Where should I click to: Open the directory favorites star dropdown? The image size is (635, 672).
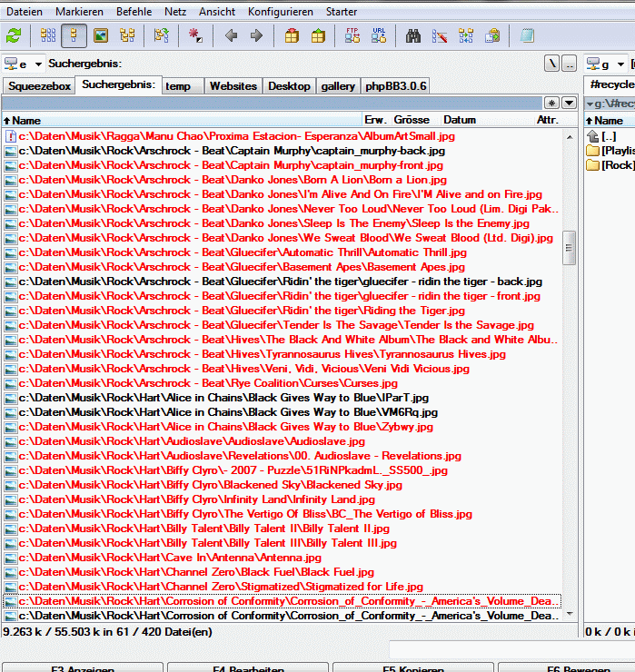551,103
